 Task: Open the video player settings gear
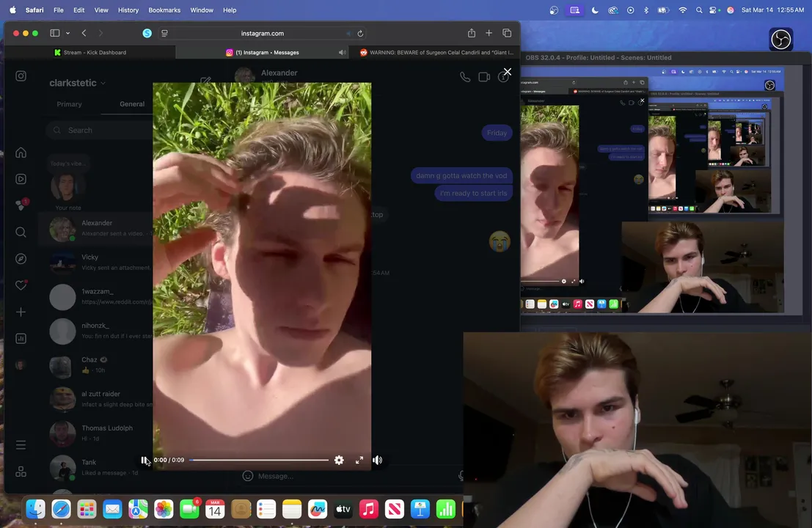pos(339,461)
